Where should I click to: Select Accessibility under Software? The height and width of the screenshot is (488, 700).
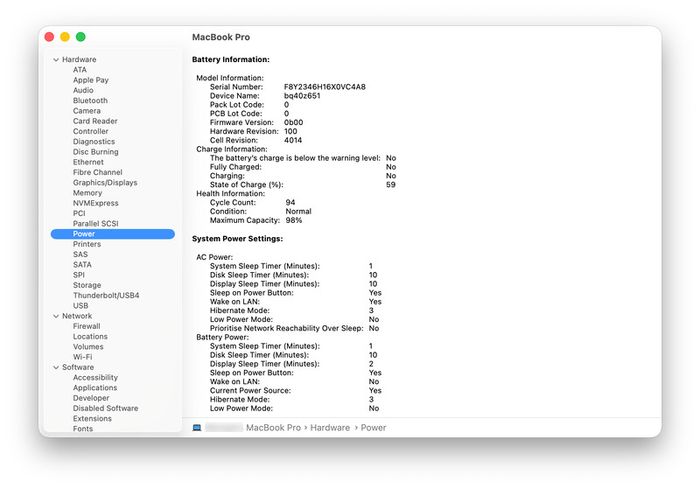pyautogui.click(x=95, y=378)
